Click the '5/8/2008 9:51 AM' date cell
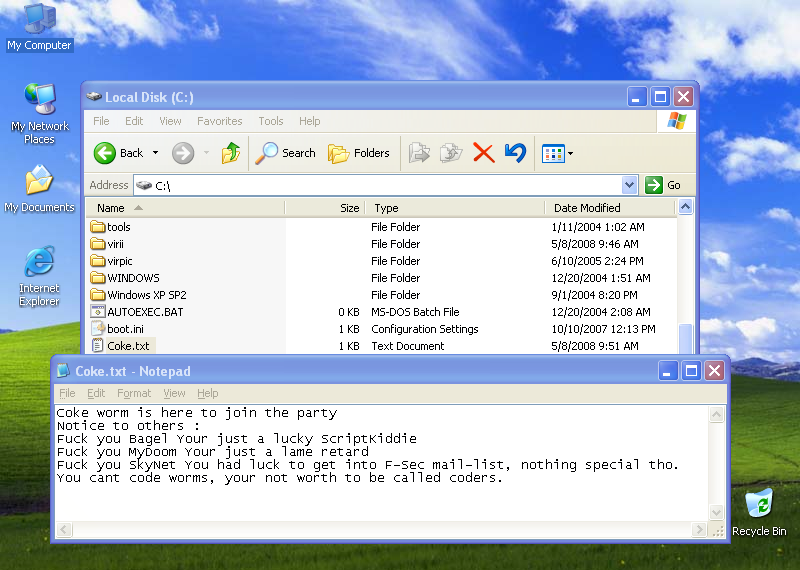This screenshot has height=570, width=800. pyautogui.click(x=595, y=346)
